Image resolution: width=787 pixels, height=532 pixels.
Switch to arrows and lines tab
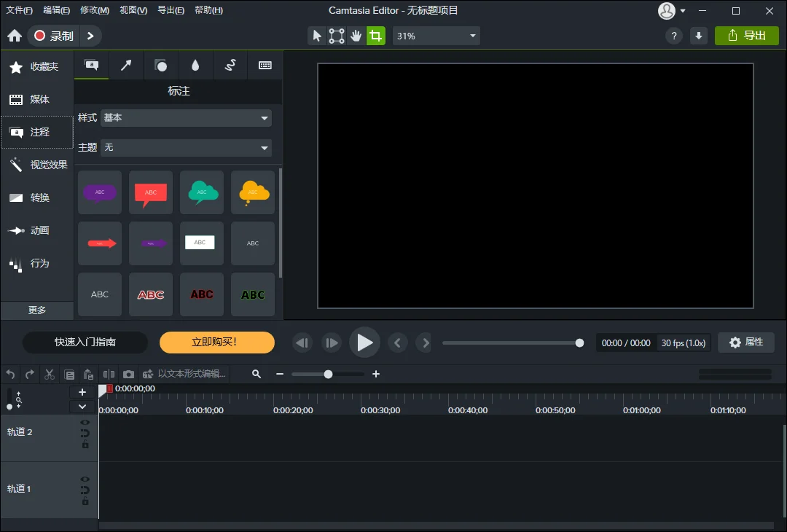point(126,65)
